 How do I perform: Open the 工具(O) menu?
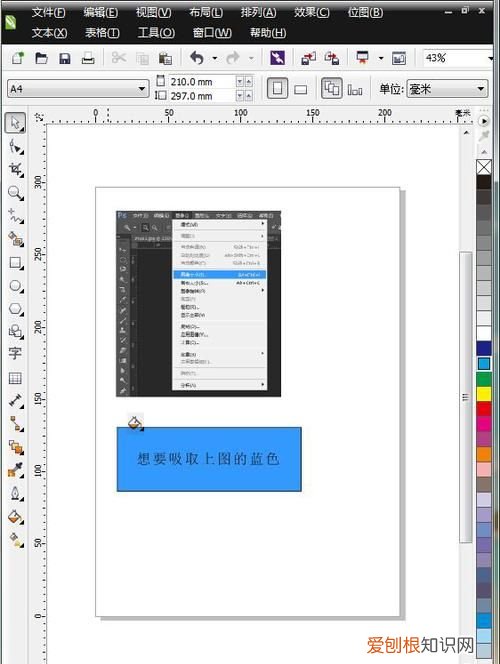coord(156,33)
